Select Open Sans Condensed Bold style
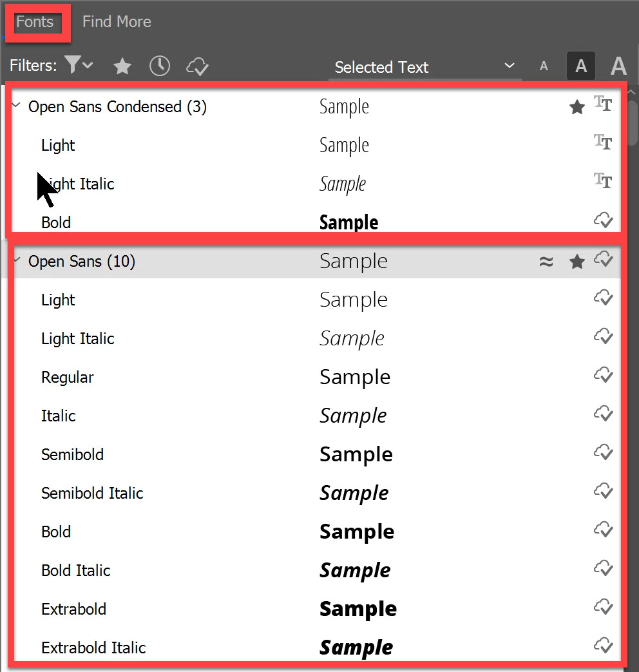The image size is (639, 672). tap(56, 222)
